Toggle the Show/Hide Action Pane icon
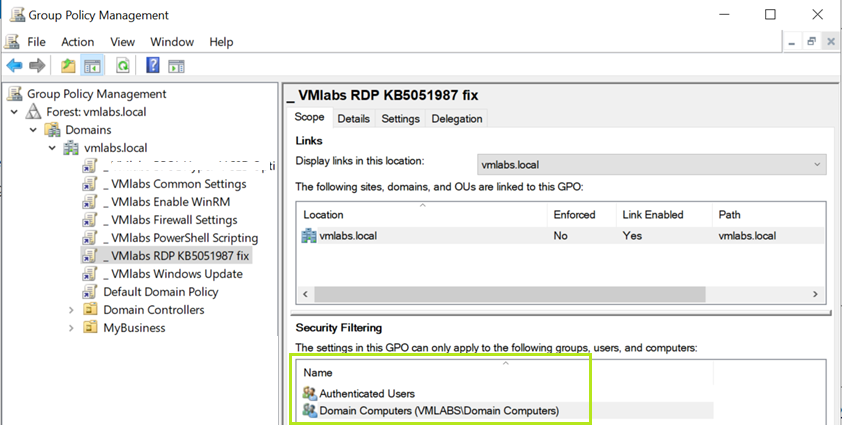 click(176, 66)
